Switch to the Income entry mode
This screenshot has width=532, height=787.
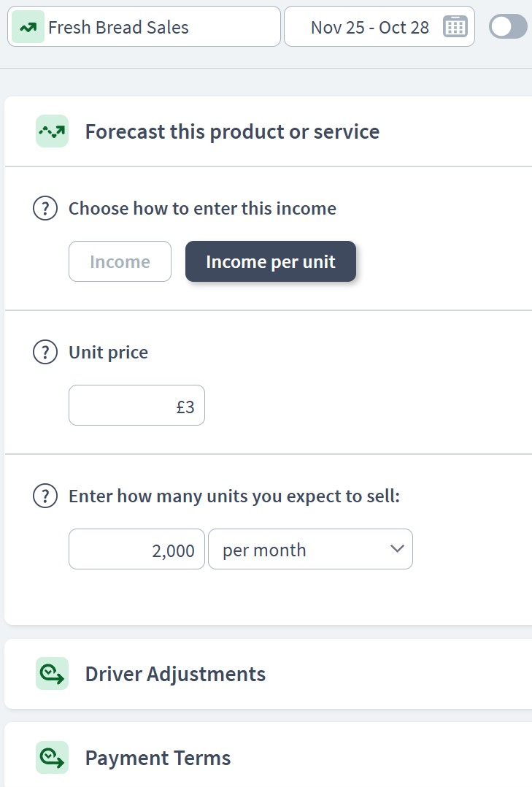[120, 261]
